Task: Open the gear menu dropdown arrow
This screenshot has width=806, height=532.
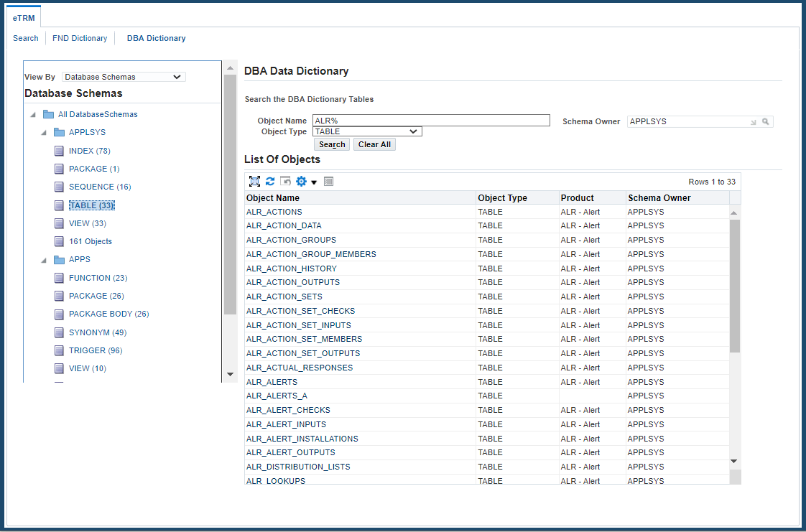Action: click(x=314, y=181)
